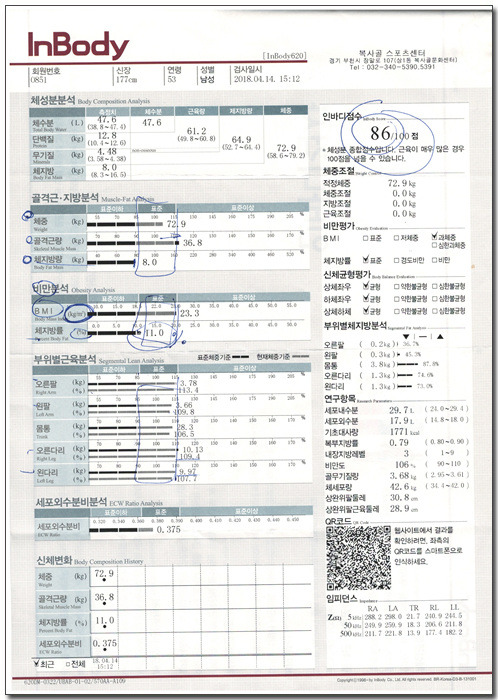Viewport: 498px width, 700px height.
Task: Check the 체지방률 경도비만 checkbox
Action: (x=396, y=260)
